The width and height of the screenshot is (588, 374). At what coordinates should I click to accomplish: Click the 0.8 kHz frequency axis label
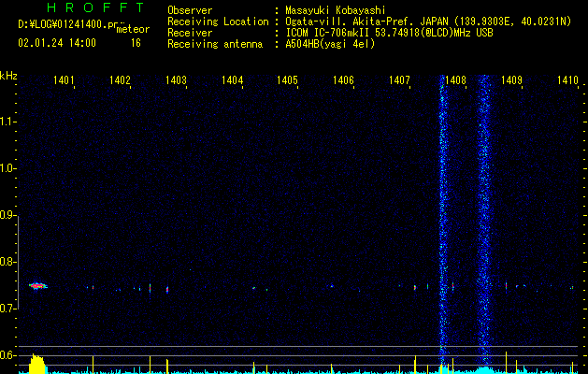[7, 262]
